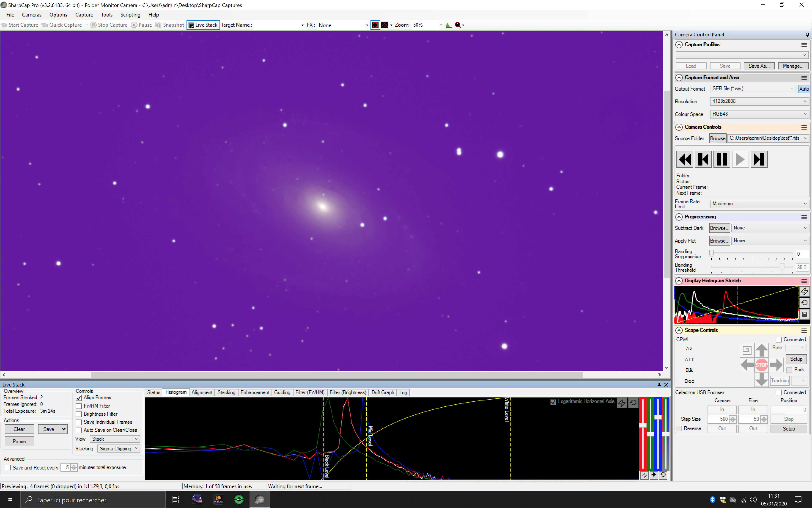Uncheck Align Frames checkbox
This screenshot has height=508, width=812.
(79, 398)
